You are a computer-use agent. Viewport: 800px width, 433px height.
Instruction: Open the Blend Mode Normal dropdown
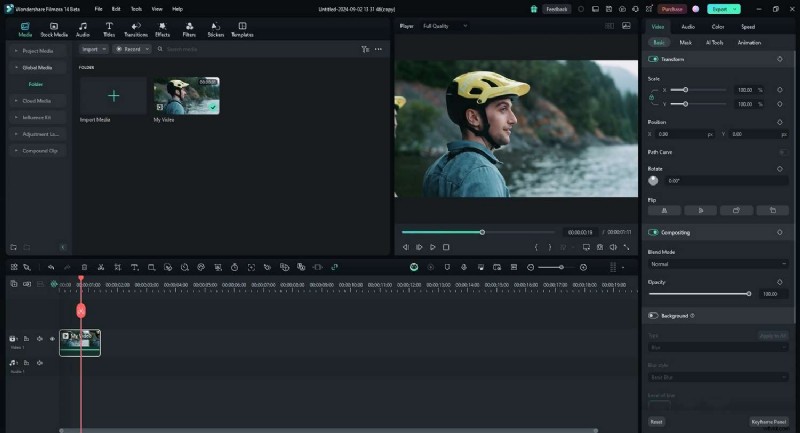pyautogui.click(x=717, y=264)
